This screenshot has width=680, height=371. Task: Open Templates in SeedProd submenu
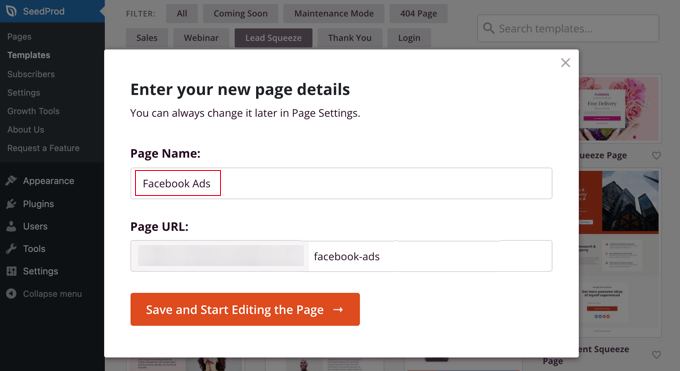pyautogui.click(x=29, y=55)
